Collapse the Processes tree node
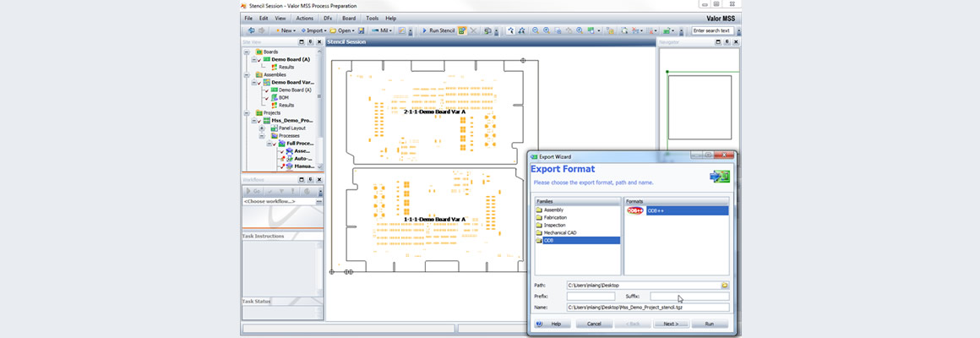The height and width of the screenshot is (338, 980). pos(262,135)
